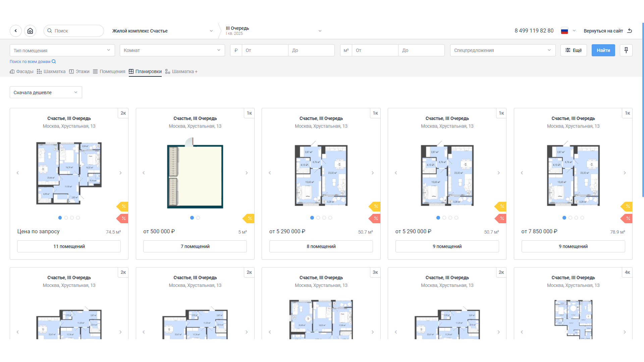Switch to 'Шахматка +' view tab

181,71
